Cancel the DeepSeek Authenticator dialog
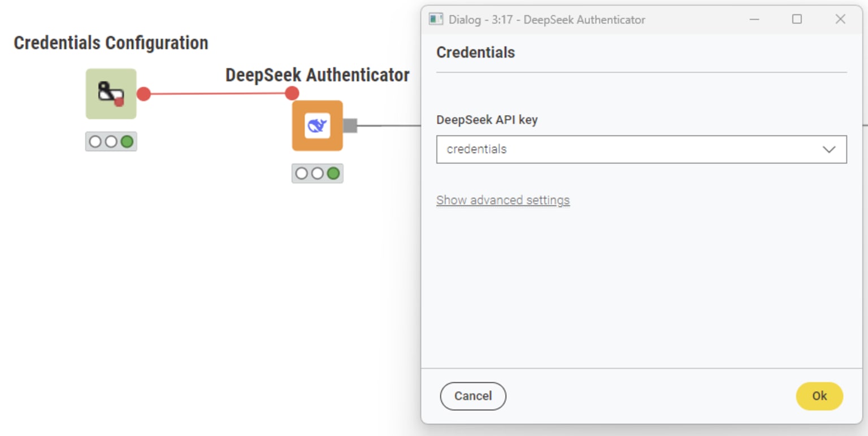 click(473, 396)
